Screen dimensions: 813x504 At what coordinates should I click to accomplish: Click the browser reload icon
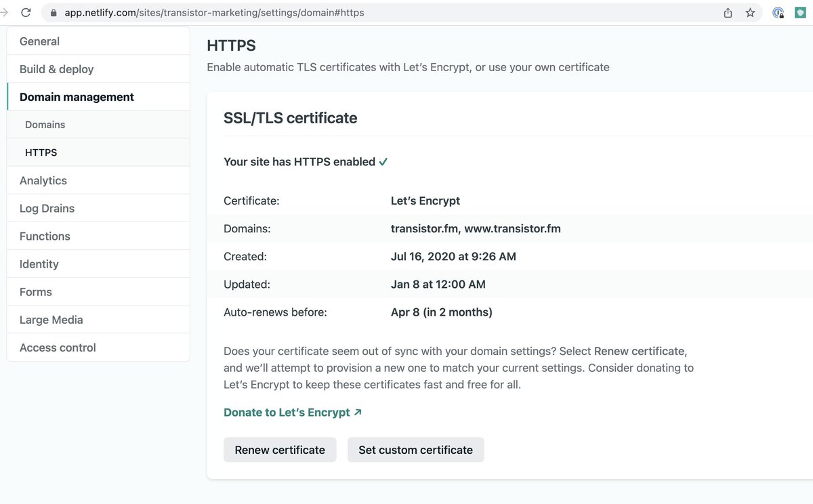(x=26, y=12)
